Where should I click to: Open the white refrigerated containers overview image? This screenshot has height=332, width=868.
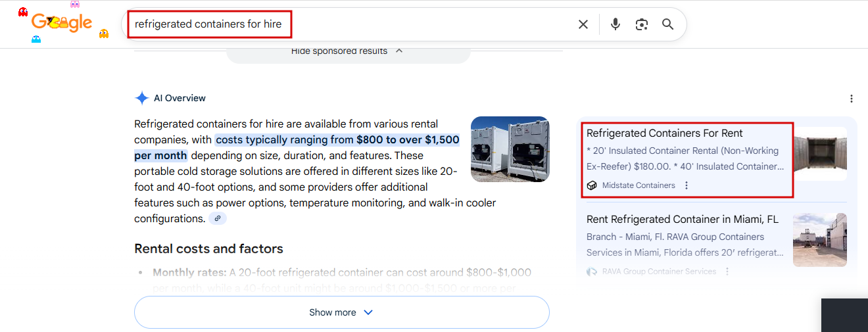coord(510,149)
